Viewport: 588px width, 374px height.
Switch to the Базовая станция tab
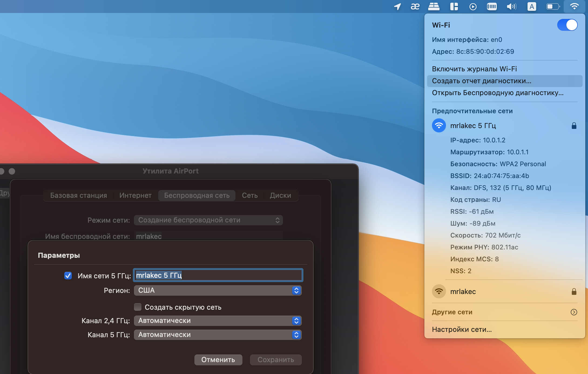[x=79, y=195]
